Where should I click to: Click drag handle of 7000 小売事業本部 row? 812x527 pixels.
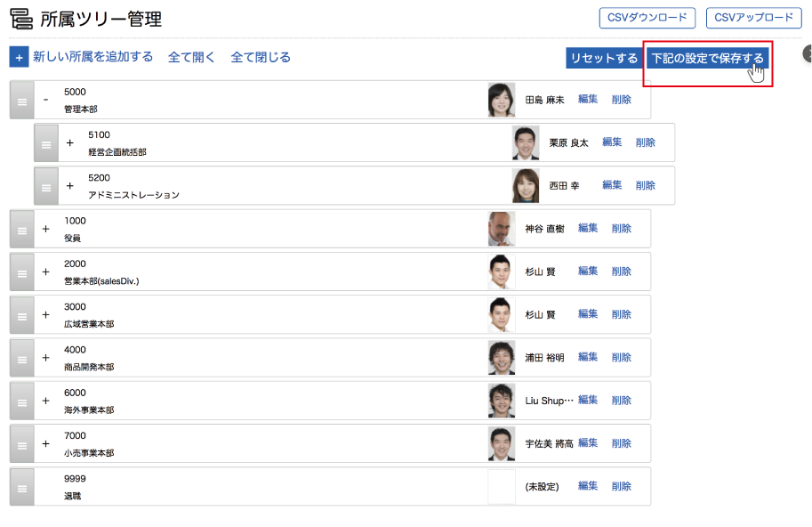pos(21,444)
